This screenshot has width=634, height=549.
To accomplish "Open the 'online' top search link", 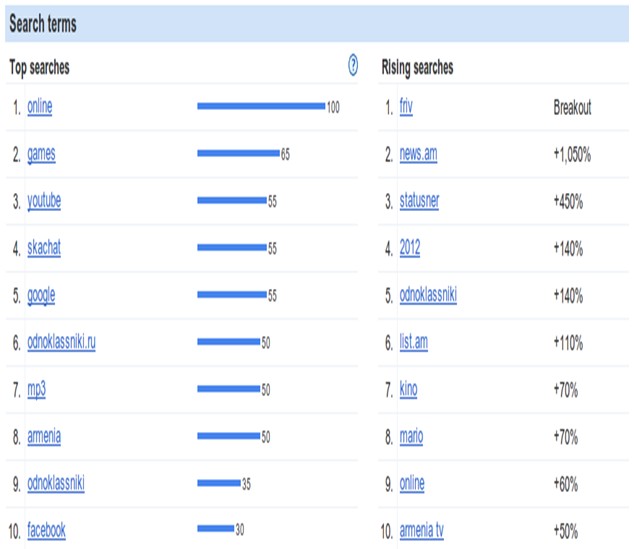I will 40,107.
